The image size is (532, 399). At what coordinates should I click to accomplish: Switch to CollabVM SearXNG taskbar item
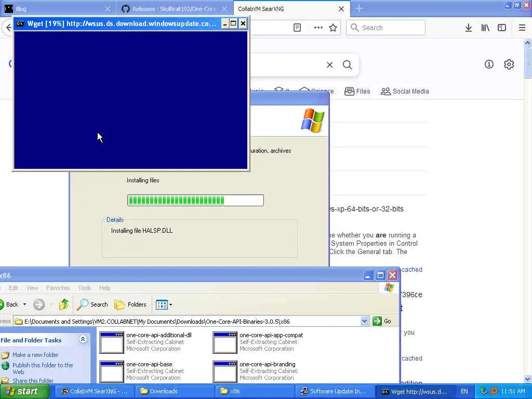[94, 392]
